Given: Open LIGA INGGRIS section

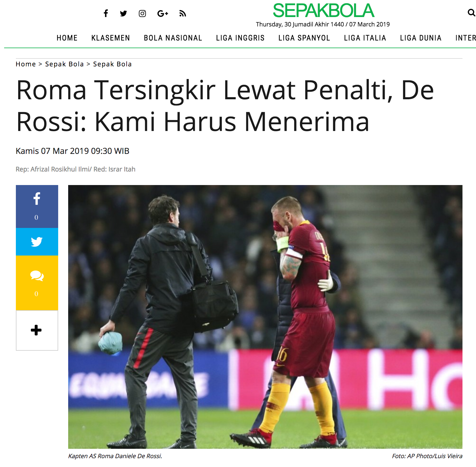Looking at the screenshot, I should [240, 38].
